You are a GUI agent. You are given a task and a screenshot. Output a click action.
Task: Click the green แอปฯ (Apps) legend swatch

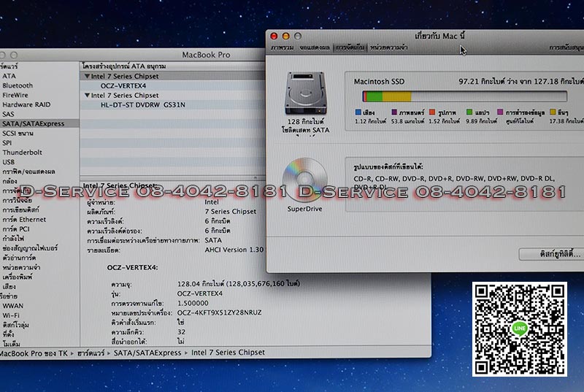point(469,112)
